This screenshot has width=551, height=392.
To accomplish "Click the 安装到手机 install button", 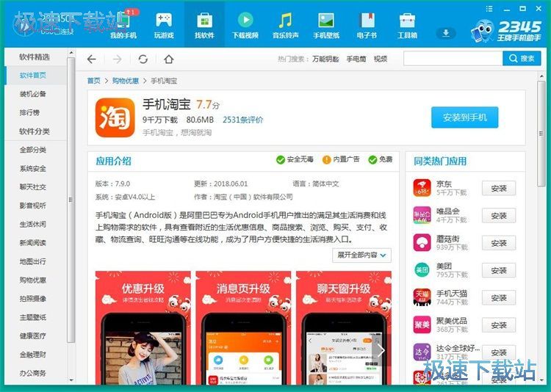I will (x=464, y=117).
